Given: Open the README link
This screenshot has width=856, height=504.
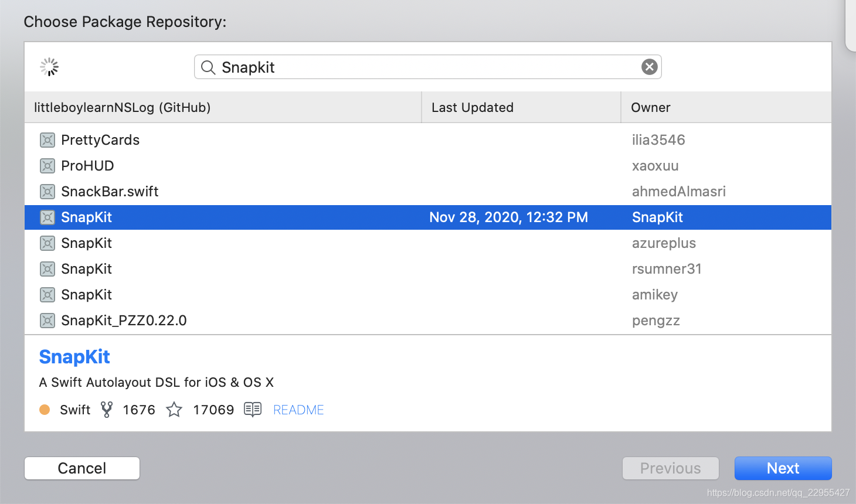Looking at the screenshot, I should (298, 410).
